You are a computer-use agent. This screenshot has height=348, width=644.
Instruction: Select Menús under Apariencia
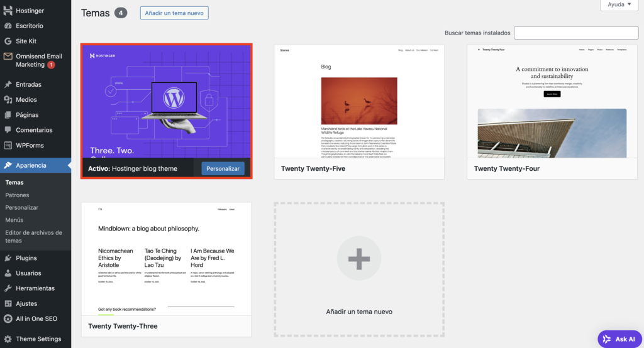(x=14, y=220)
